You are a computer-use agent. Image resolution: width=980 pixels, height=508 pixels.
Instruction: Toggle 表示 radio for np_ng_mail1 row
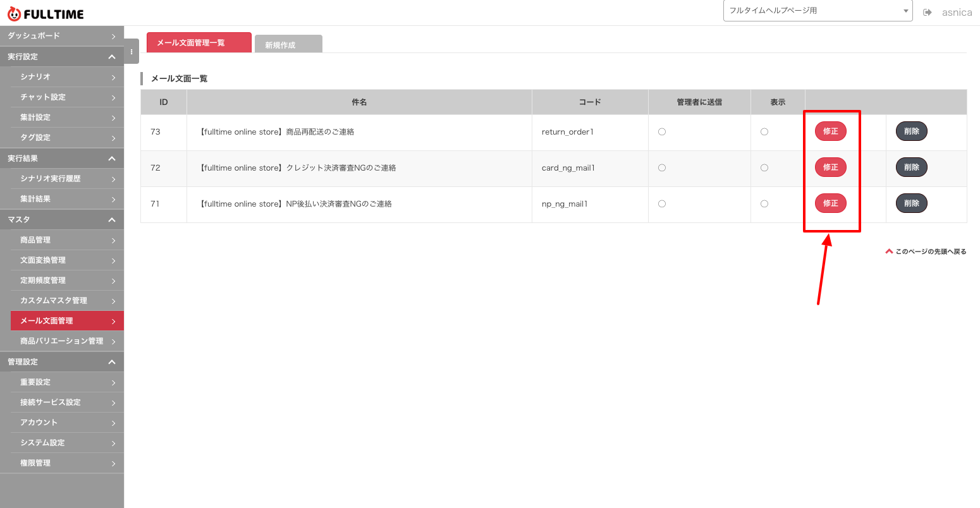(x=764, y=204)
